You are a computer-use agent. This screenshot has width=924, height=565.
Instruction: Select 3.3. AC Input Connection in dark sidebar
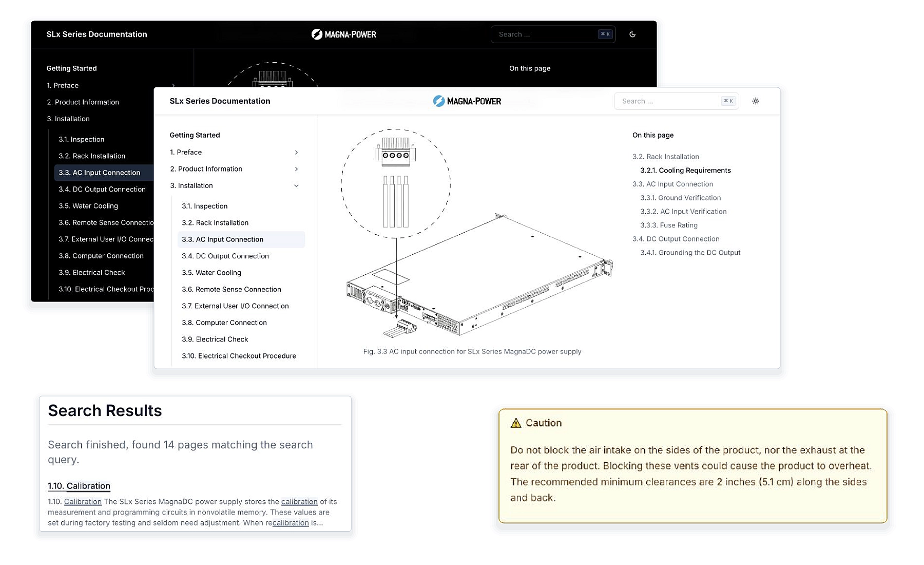[x=104, y=173]
